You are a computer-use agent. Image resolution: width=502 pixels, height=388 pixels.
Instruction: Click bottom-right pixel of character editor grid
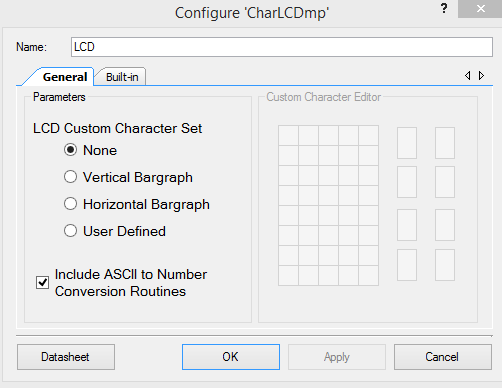368,275
